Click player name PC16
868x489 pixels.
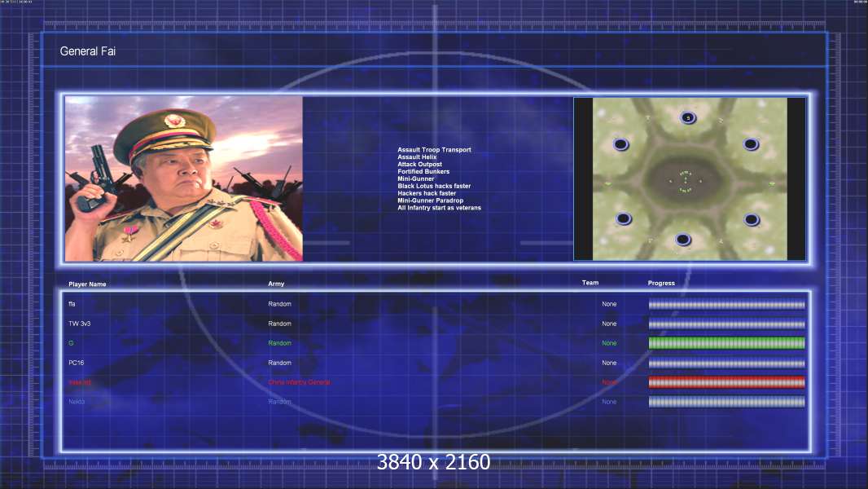pyautogui.click(x=77, y=363)
